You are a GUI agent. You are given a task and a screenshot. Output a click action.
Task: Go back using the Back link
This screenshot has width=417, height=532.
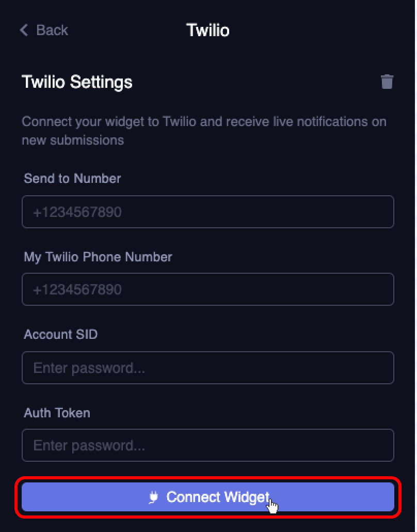[44, 30]
